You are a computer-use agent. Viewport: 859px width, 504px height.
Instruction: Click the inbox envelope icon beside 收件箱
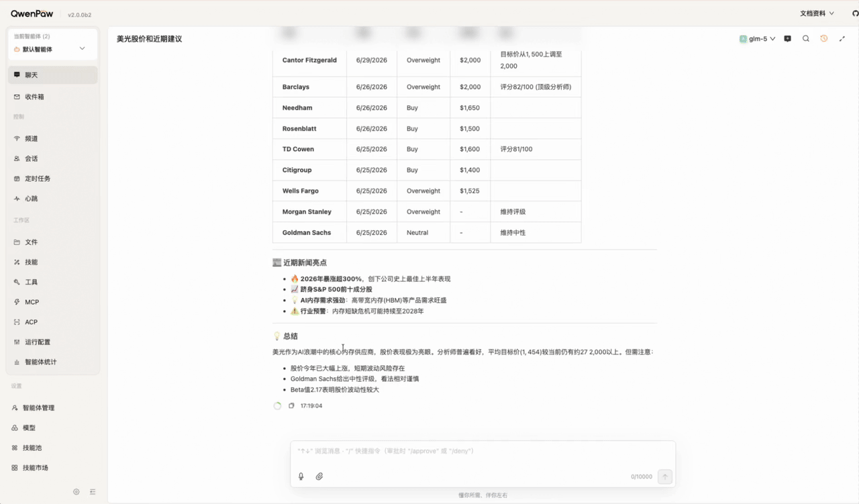[17, 97]
